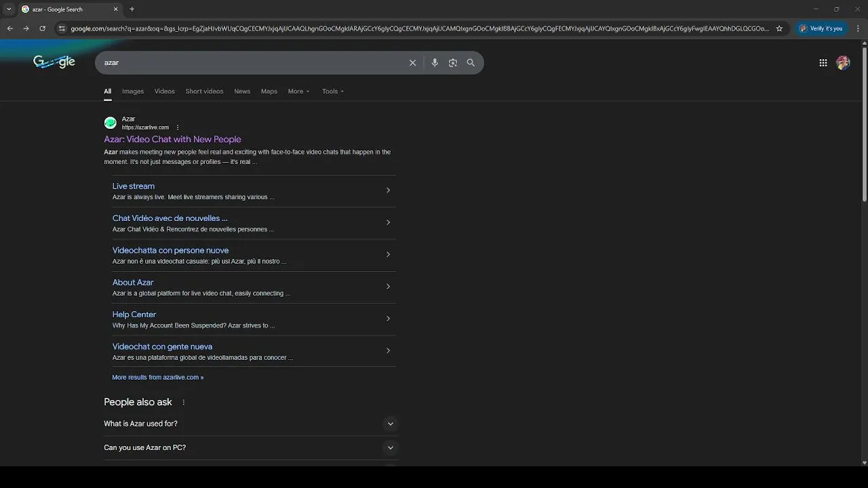Open the Help Center sitelink

(134, 314)
